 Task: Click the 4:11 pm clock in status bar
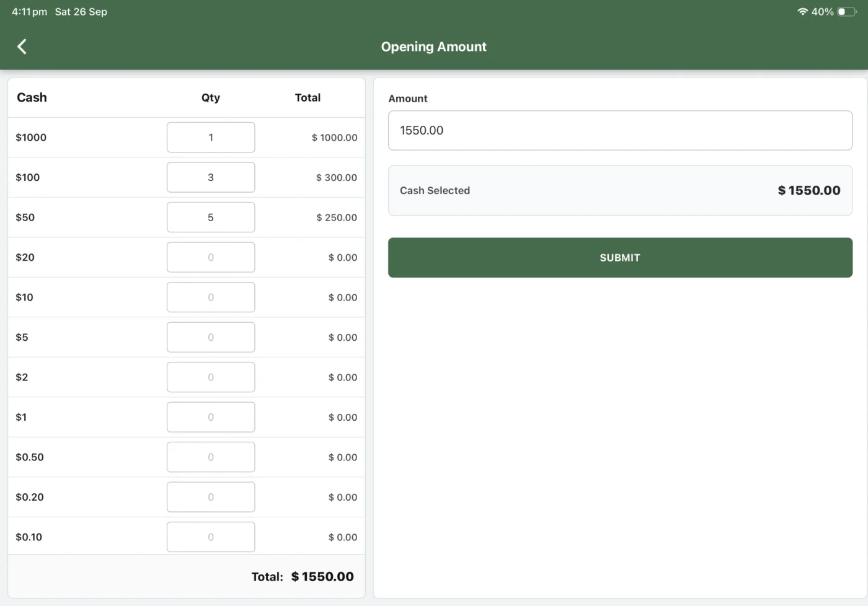click(29, 12)
